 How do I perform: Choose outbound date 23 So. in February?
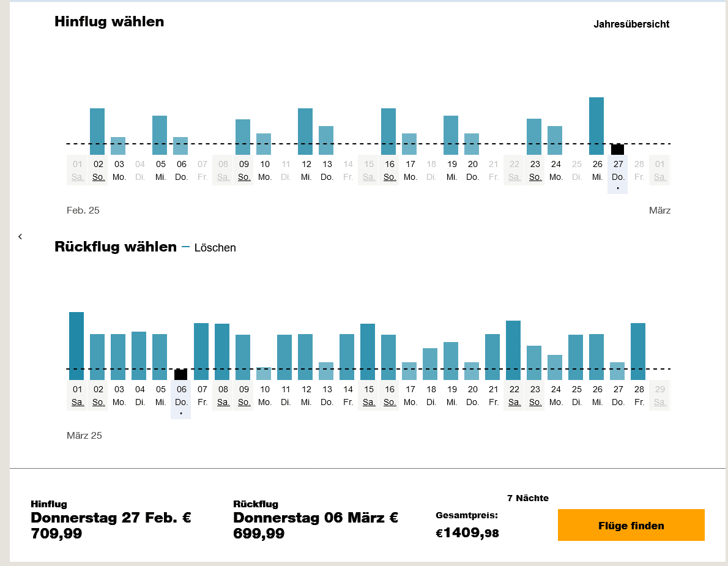click(535, 170)
